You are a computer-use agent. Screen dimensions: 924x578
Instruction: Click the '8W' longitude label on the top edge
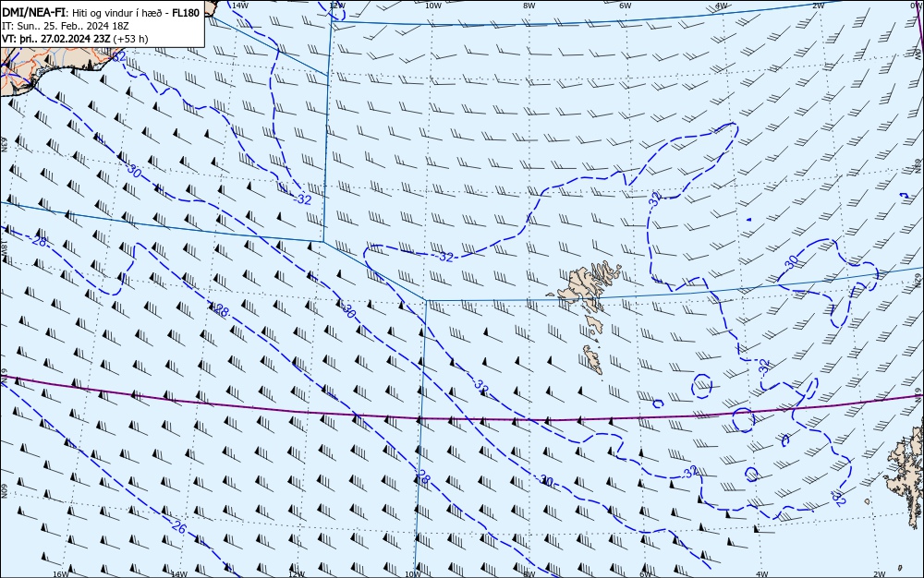pos(529,6)
